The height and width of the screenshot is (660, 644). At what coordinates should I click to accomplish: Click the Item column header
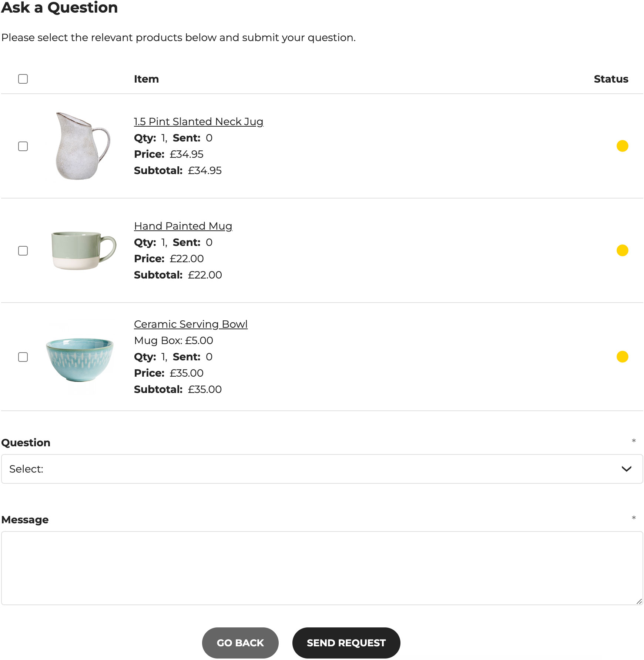[x=146, y=79]
